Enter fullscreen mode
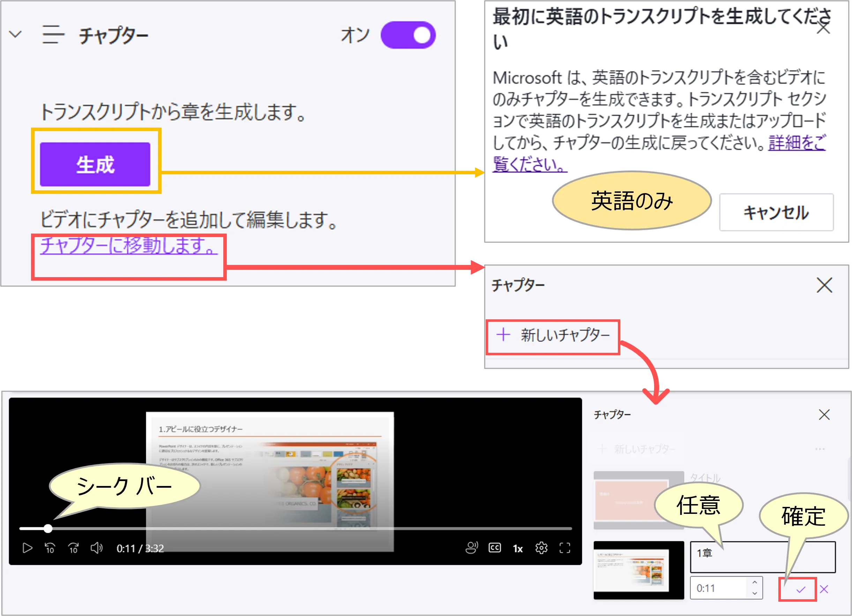The width and height of the screenshot is (852, 616). pos(565,548)
